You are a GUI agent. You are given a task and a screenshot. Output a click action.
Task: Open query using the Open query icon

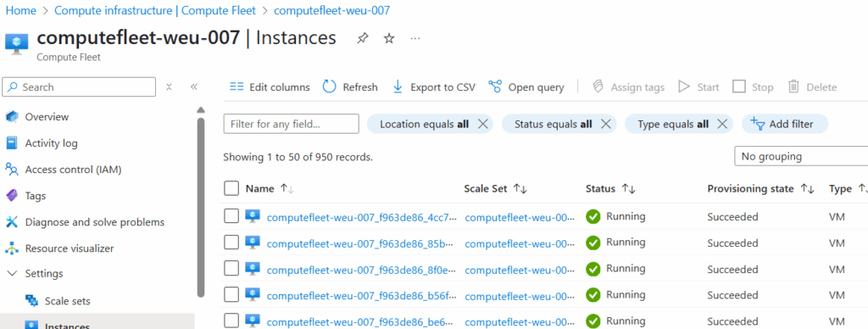click(495, 87)
